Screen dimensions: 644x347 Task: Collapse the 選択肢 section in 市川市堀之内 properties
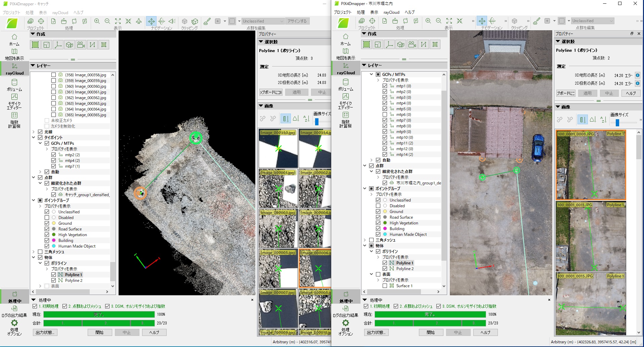558,42
